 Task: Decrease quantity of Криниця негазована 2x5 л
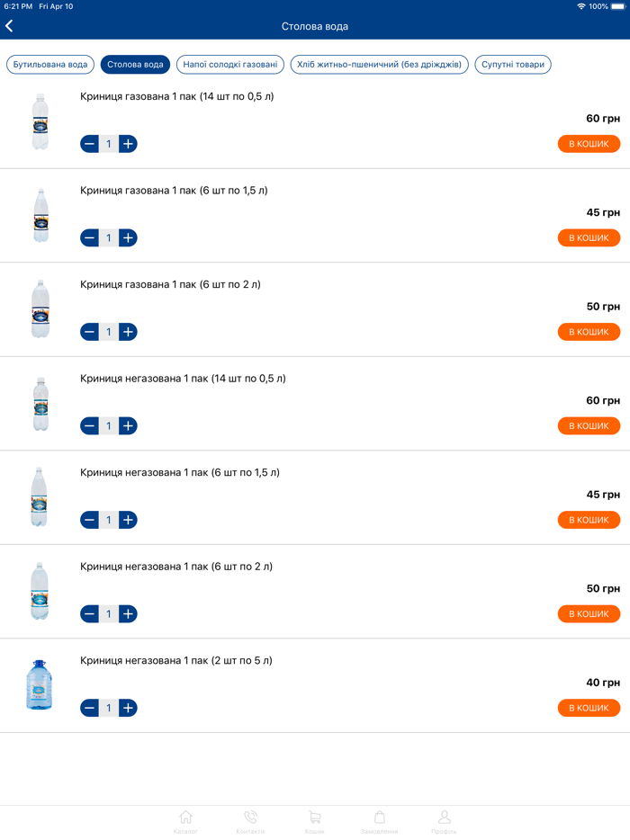pyautogui.click(x=89, y=708)
